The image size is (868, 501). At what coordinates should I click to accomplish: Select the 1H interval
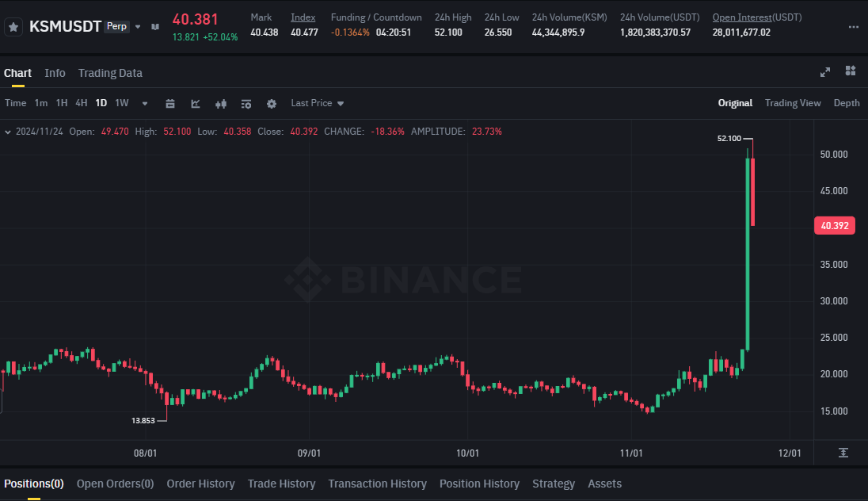pos(62,103)
